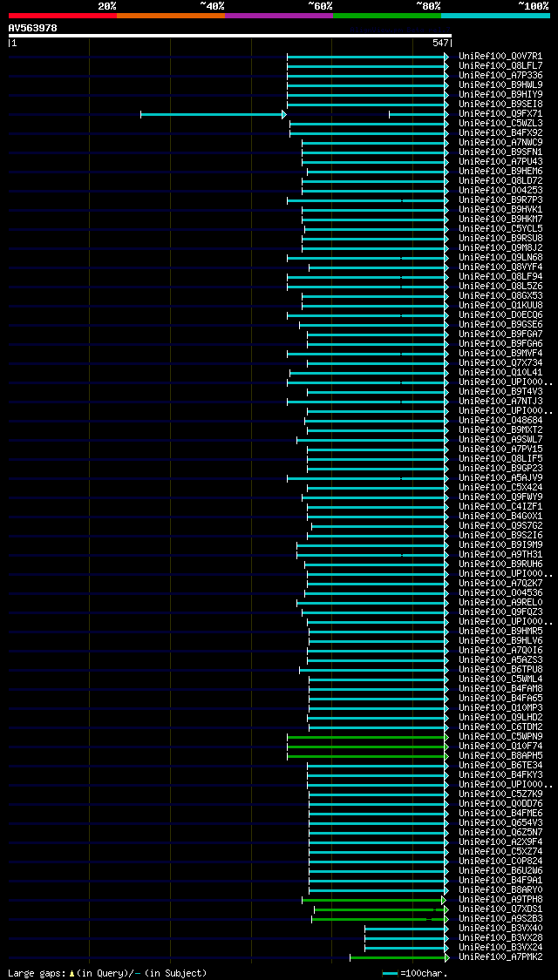Viewport: 558px width, 980px height.
Task: Open hit UniRef100_Q0V7R1
Action: click(x=500, y=57)
